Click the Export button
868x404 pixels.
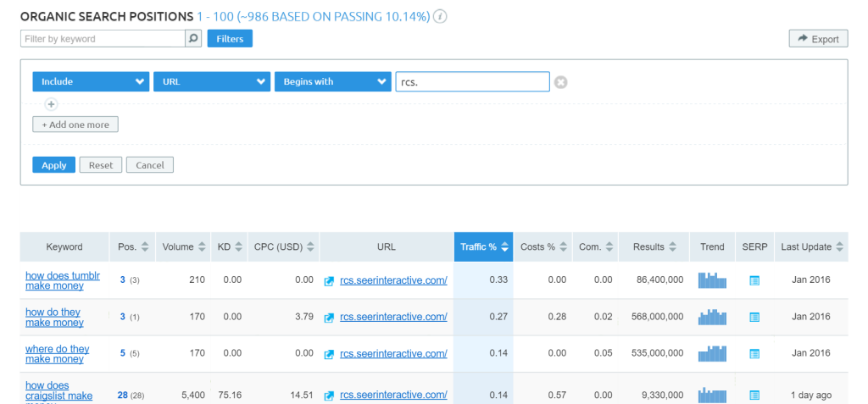(x=818, y=39)
